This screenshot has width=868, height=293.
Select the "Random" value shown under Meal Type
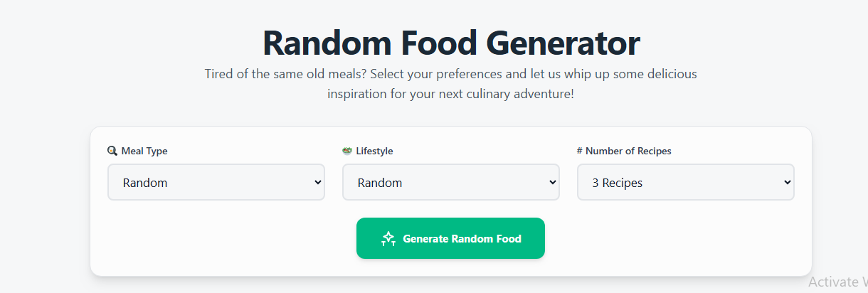pyautogui.click(x=145, y=183)
